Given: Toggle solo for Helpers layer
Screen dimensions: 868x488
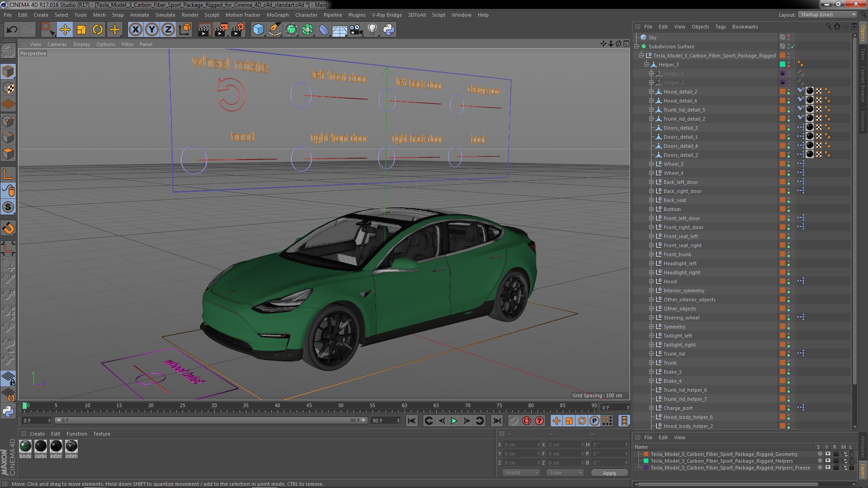Looking at the screenshot, I should pyautogui.click(x=820, y=461).
